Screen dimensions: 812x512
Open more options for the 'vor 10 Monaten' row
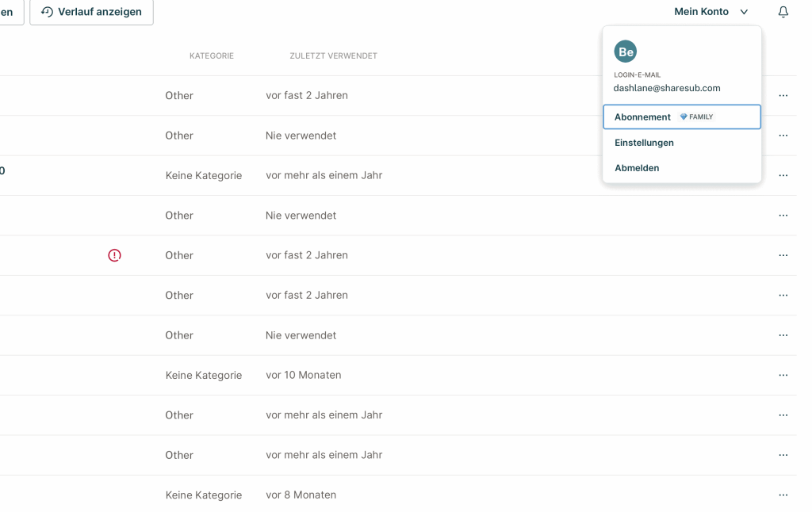[783, 376]
